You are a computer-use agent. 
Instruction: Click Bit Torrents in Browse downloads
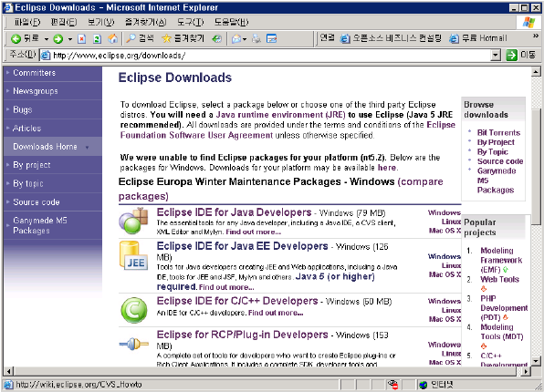coord(498,133)
